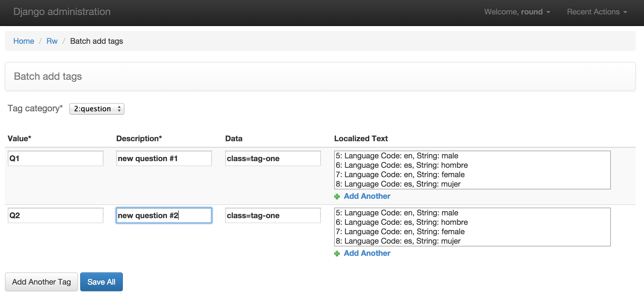Select 'String: female' option in Q2 list
Screen dimensions: 644x299
pyautogui.click(x=400, y=232)
